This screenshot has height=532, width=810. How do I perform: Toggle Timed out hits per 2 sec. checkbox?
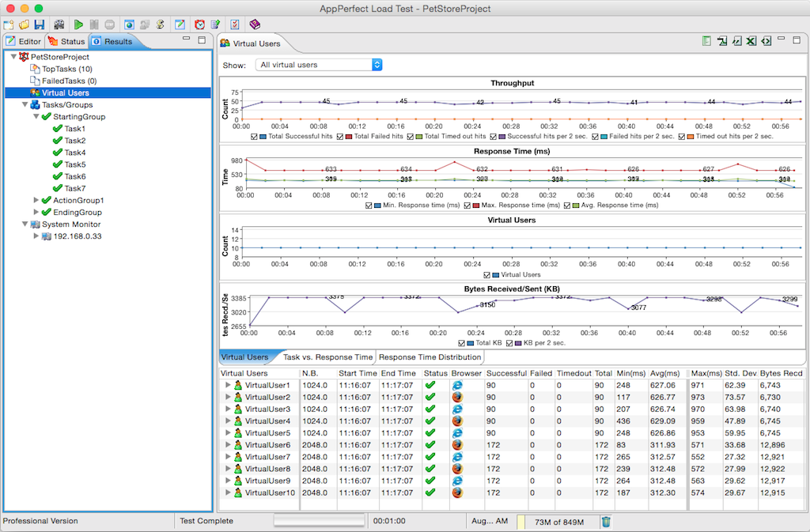(x=682, y=137)
